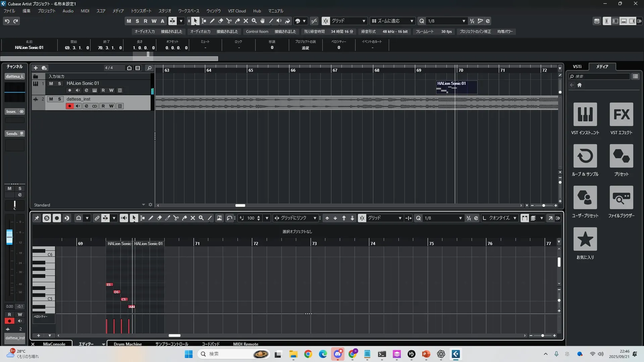
Task: Open Loops & Samples browser tile
Action: (x=585, y=156)
